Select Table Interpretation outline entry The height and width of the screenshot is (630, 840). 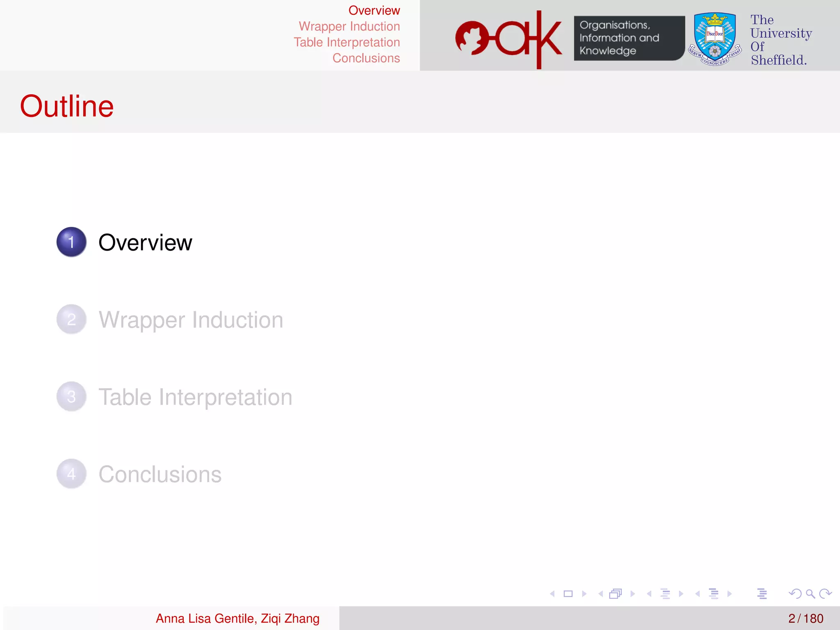tap(195, 397)
